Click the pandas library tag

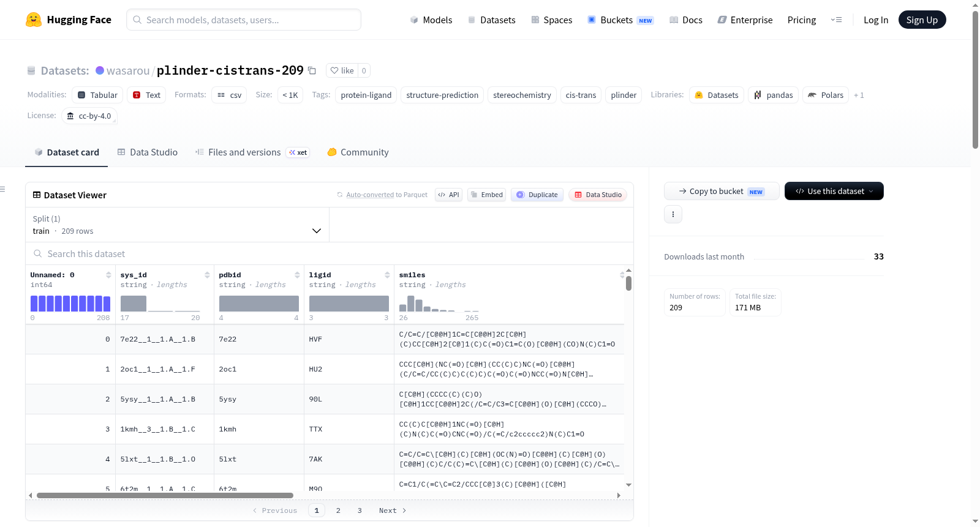tap(773, 95)
